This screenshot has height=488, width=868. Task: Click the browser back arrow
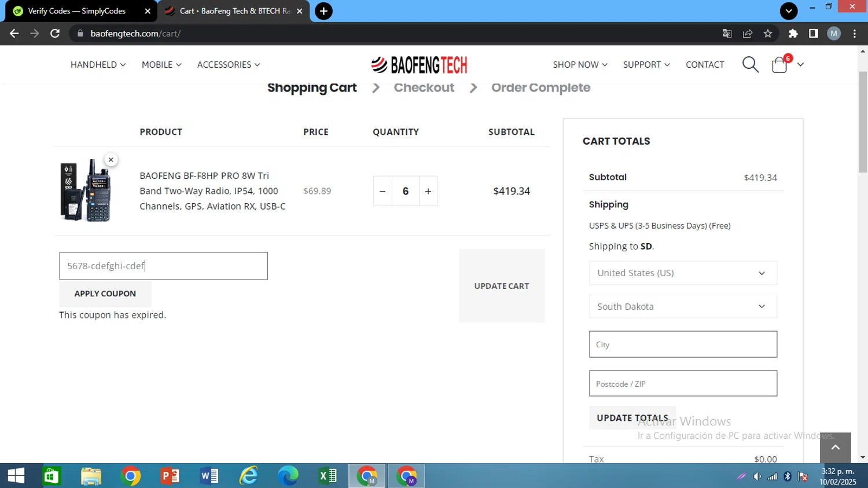[14, 34]
